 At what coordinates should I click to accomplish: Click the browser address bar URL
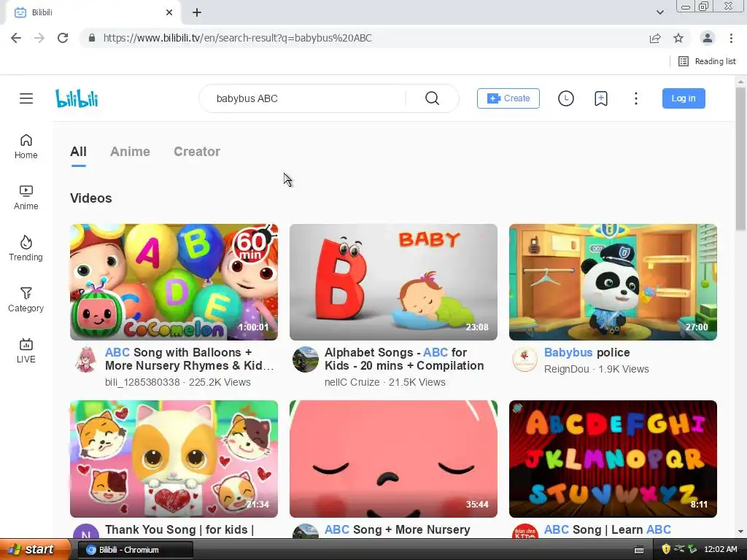[x=237, y=38]
